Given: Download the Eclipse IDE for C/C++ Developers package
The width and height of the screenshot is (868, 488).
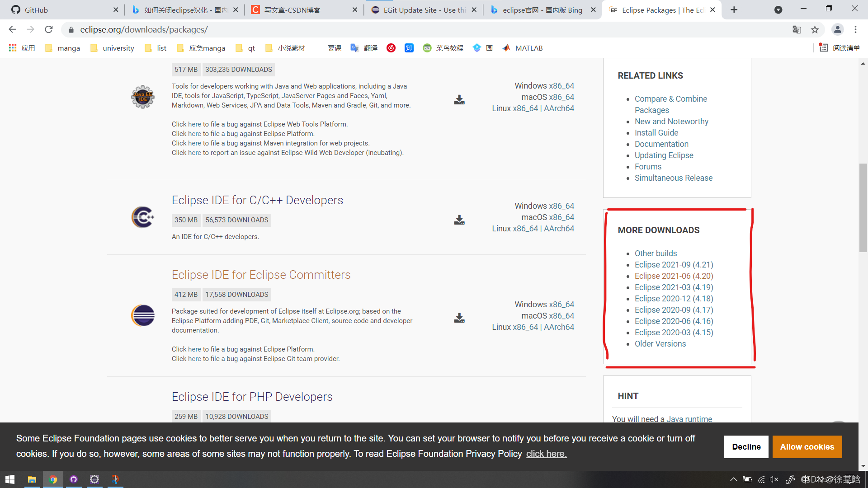Looking at the screenshot, I should pyautogui.click(x=459, y=220).
